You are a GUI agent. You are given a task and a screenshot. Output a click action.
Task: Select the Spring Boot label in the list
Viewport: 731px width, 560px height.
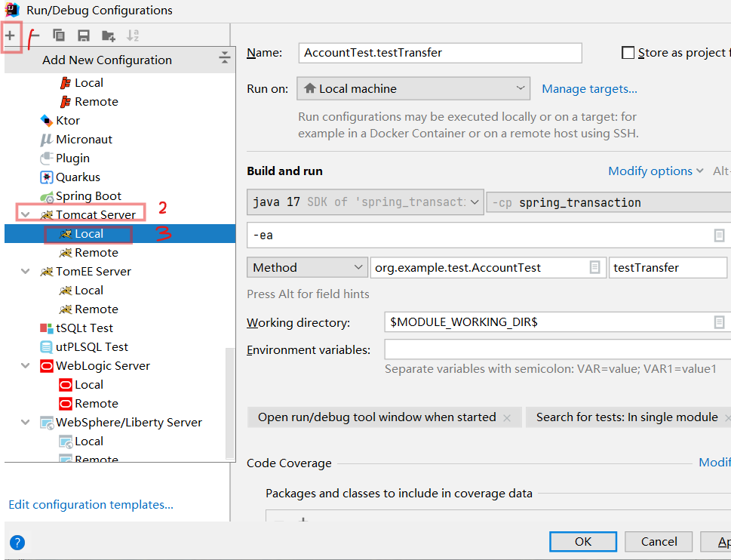coord(88,196)
